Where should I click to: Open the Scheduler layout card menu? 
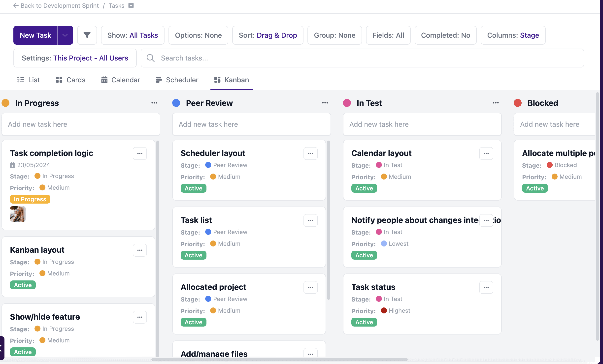pos(310,153)
